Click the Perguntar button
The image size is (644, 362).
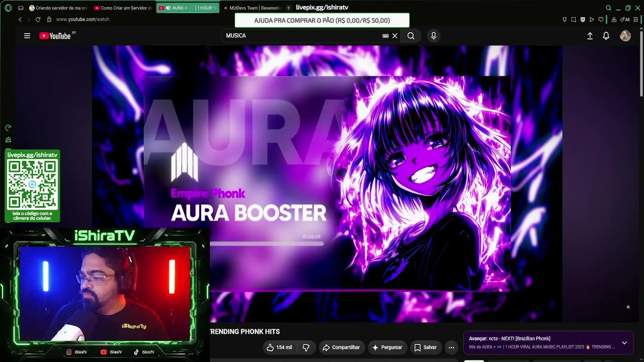tap(386, 347)
